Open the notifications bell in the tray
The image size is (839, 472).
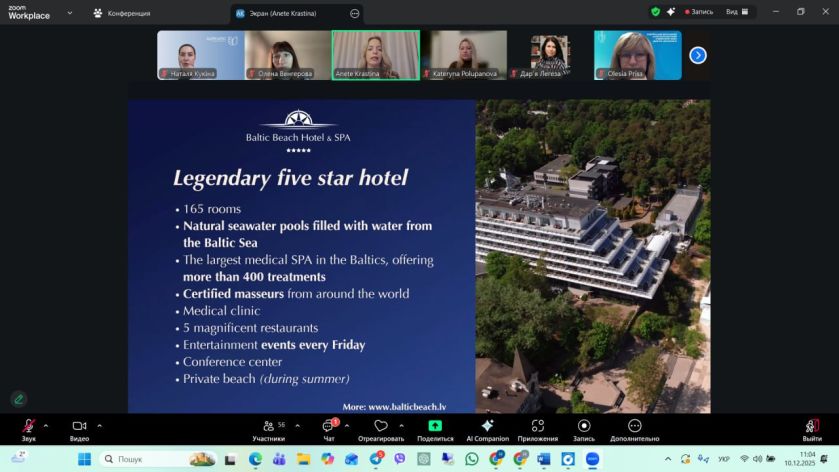click(x=825, y=459)
